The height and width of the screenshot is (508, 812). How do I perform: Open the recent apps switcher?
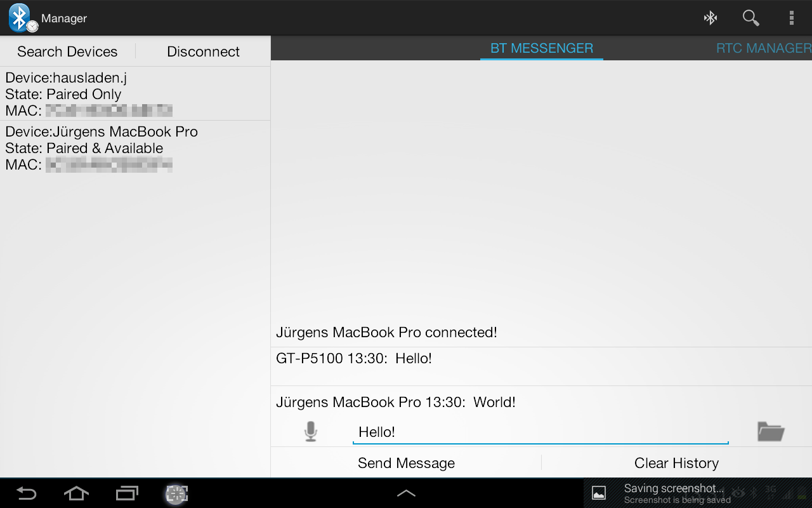click(127, 493)
